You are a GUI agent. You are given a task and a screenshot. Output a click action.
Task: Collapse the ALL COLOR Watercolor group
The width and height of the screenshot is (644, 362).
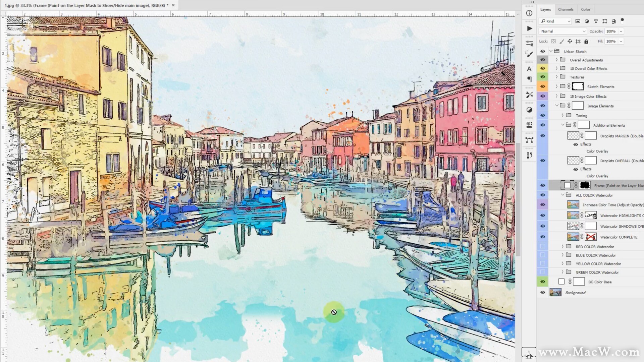pyautogui.click(x=562, y=195)
